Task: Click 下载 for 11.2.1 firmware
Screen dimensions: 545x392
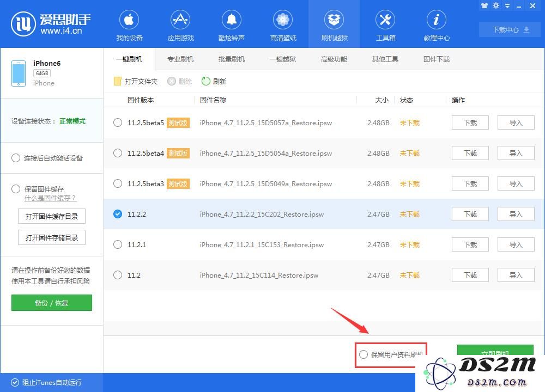Action: click(x=470, y=245)
